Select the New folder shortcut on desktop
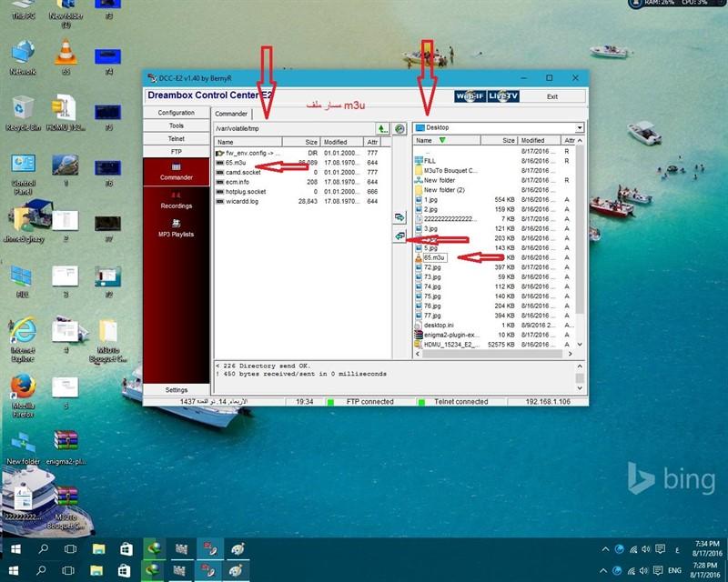Screen dimensions: 728x582 23,447
